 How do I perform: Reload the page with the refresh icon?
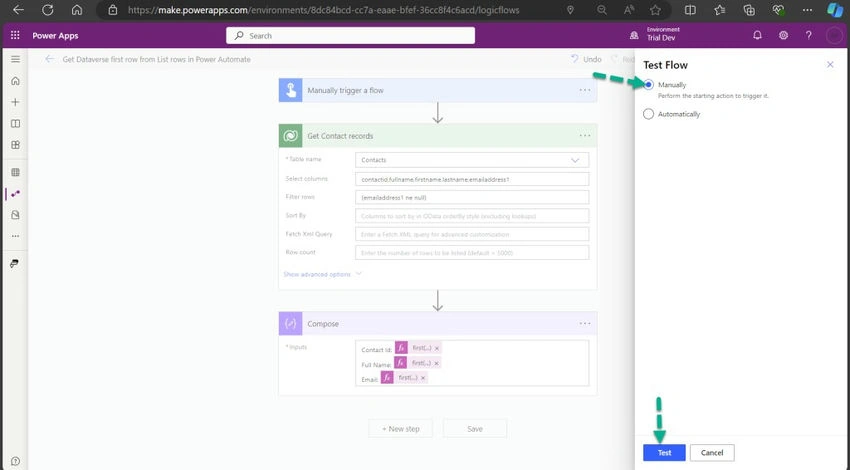(48, 10)
